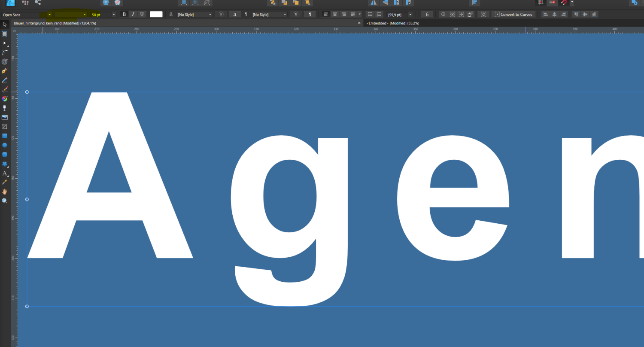Image resolution: width=644 pixels, height=347 pixels.
Task: Activate the Zoom magnifier tool
Action: (5, 201)
